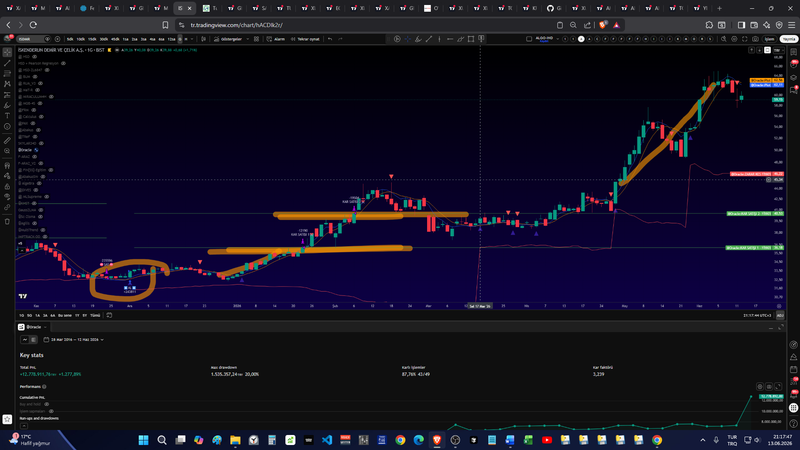
Task: Select the brush drawing tool in left sidebar
Action: coord(7,105)
